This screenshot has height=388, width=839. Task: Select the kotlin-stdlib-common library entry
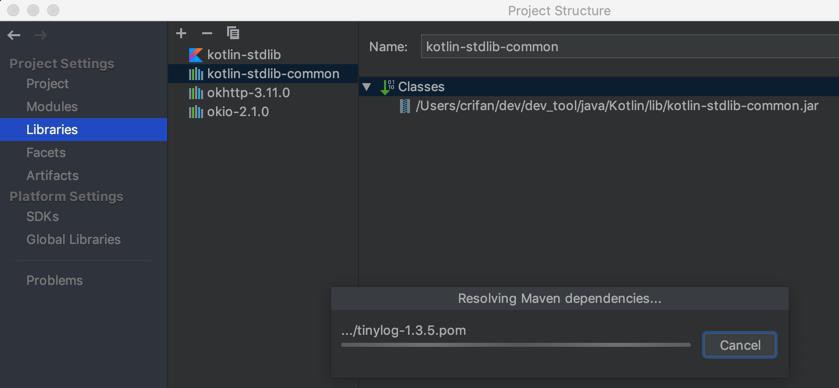[263, 74]
